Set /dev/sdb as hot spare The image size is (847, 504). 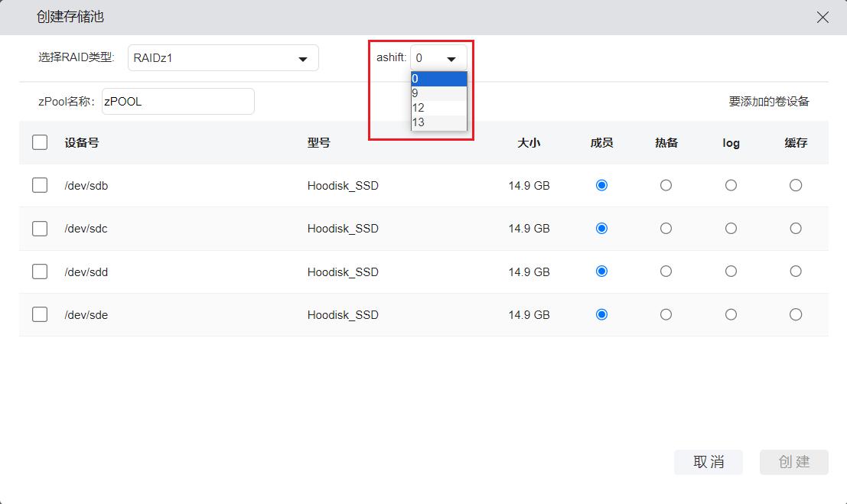point(666,185)
